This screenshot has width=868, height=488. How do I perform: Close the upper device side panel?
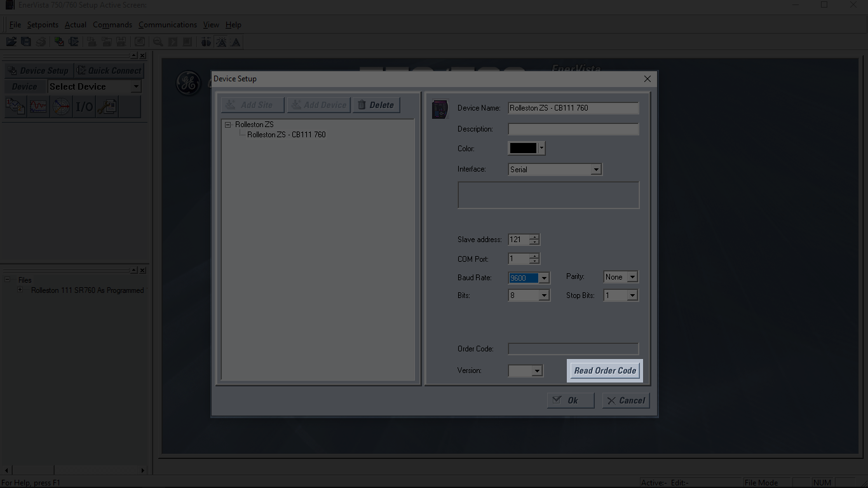pyautogui.click(x=142, y=56)
